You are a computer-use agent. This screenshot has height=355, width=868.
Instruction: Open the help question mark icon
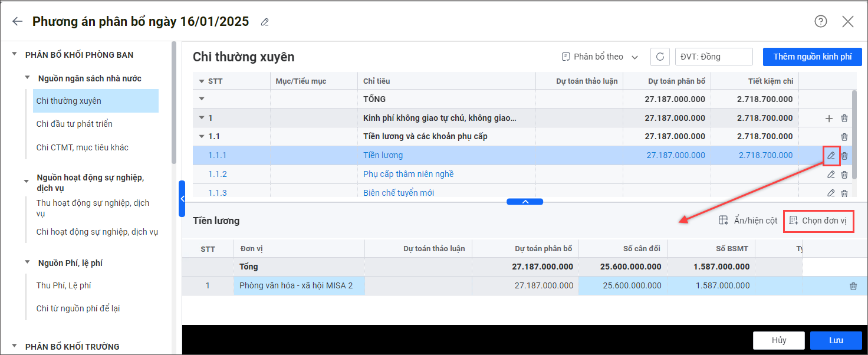pyautogui.click(x=820, y=22)
